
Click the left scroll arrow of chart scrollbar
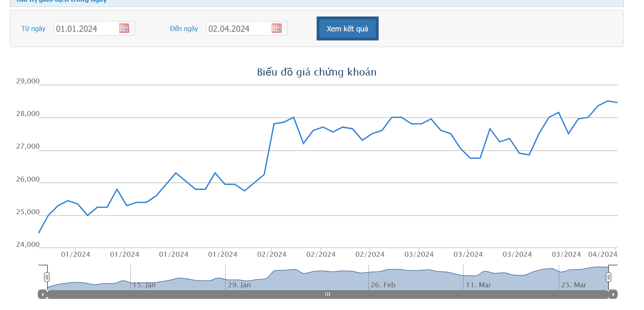pos(42,294)
